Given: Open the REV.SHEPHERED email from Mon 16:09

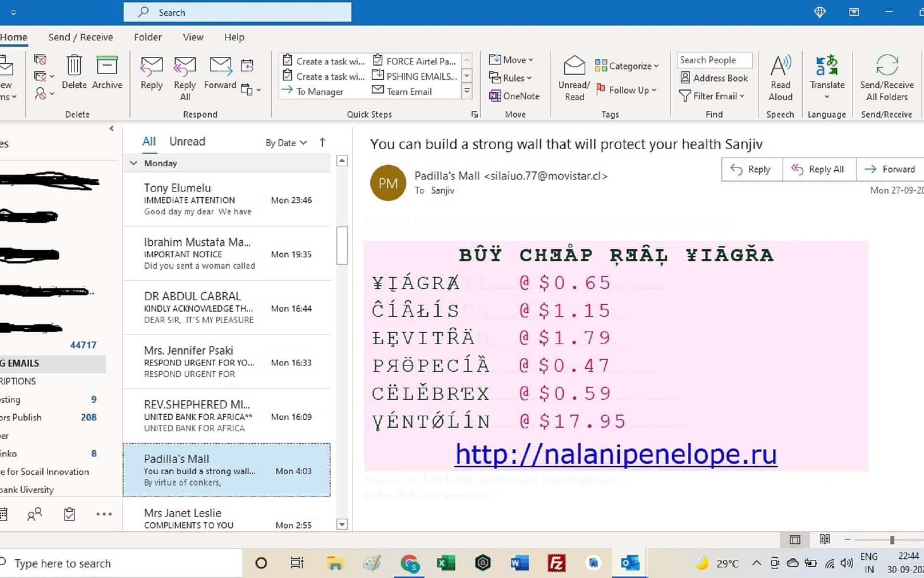Looking at the screenshot, I should (227, 416).
